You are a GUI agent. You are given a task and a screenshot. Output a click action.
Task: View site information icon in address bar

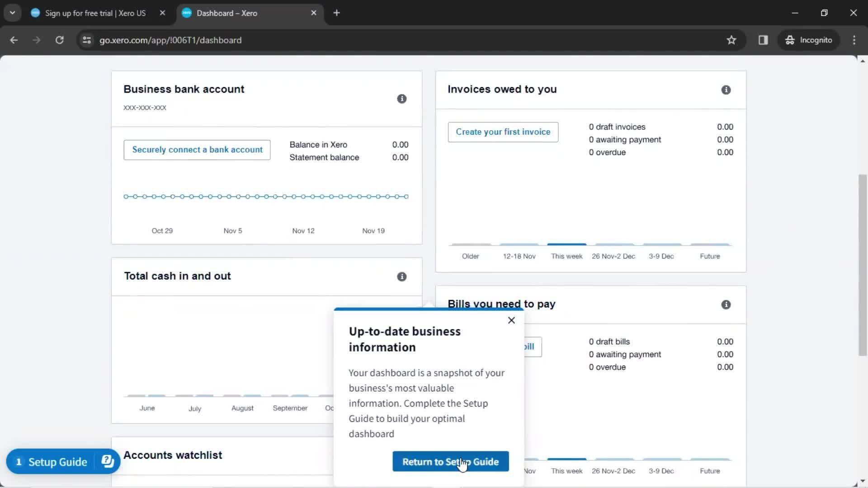pos(86,40)
